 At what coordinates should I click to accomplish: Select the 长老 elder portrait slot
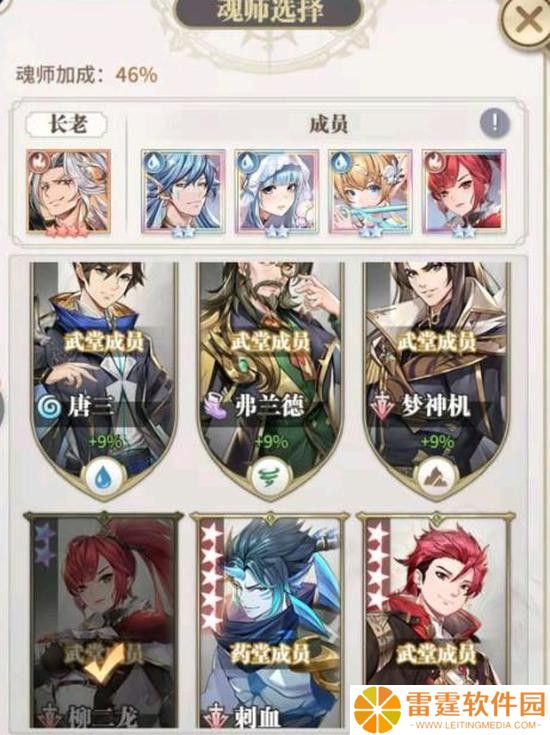(69, 192)
